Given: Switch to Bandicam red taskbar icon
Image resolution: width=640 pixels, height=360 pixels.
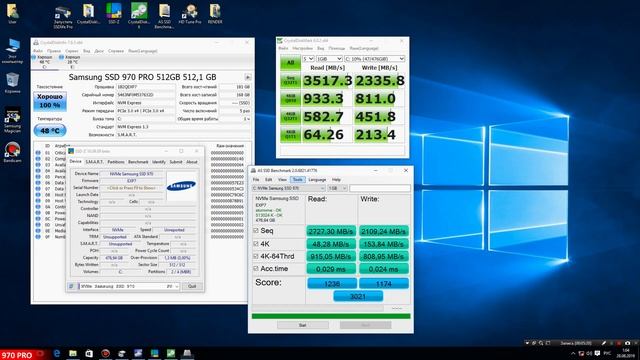Looking at the screenshot, I should (105, 353).
